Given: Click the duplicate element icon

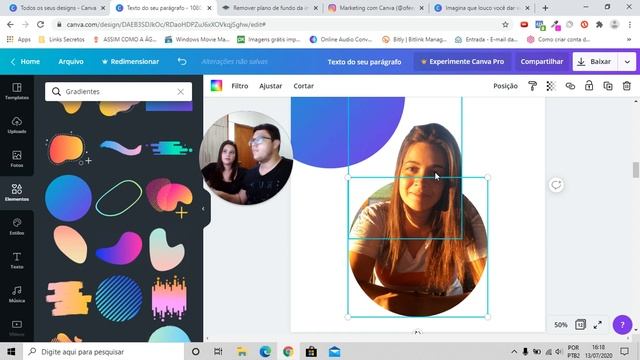Looking at the screenshot, I should [x=608, y=86].
